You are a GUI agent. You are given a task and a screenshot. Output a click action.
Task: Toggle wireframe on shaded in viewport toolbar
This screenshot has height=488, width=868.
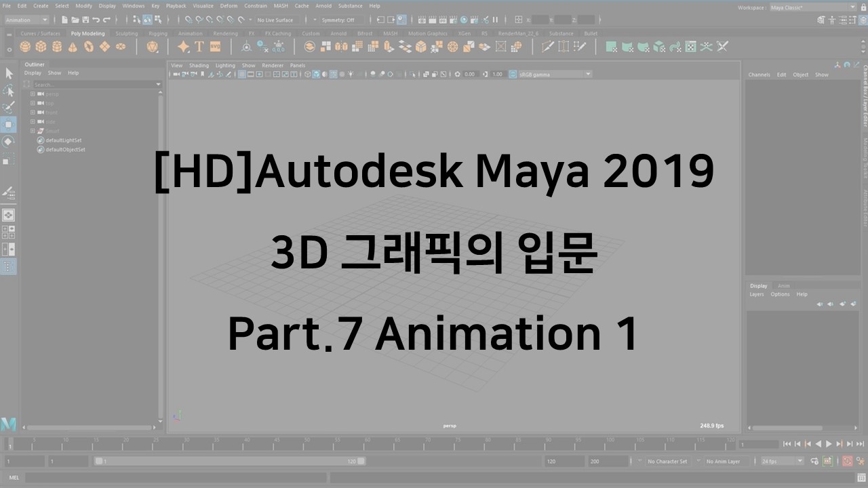[x=333, y=75]
